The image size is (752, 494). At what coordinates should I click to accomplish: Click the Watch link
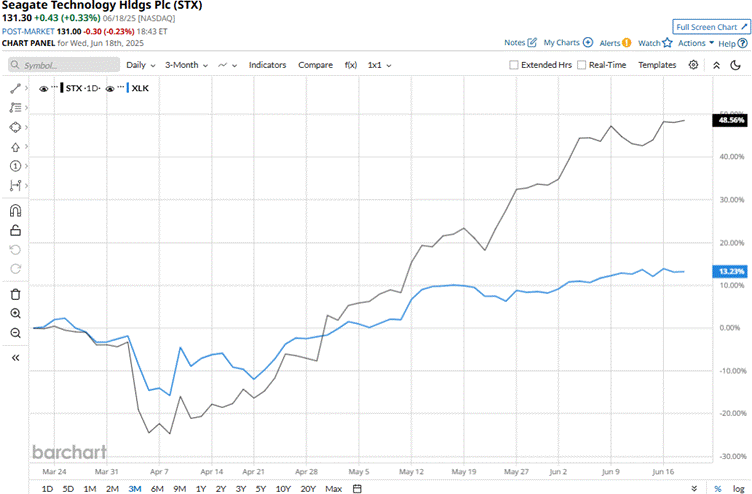tap(649, 43)
